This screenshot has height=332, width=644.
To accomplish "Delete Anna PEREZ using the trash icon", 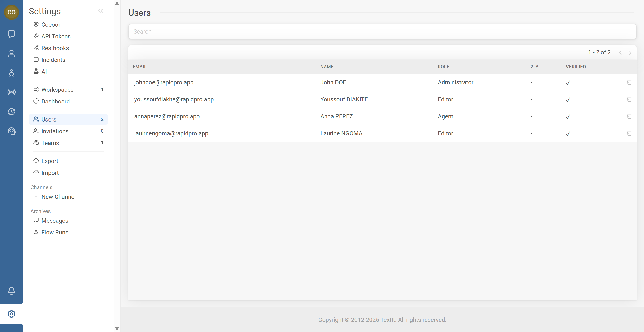I will (629, 116).
